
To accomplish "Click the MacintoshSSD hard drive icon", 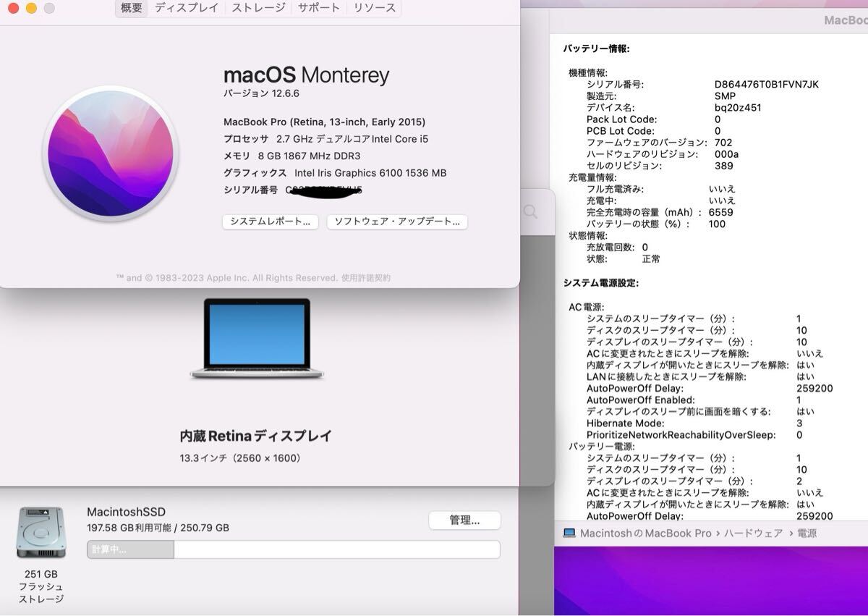I will (41, 533).
